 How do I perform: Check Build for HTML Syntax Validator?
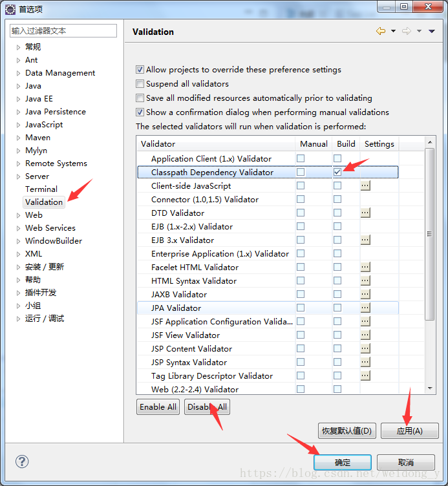337,280
